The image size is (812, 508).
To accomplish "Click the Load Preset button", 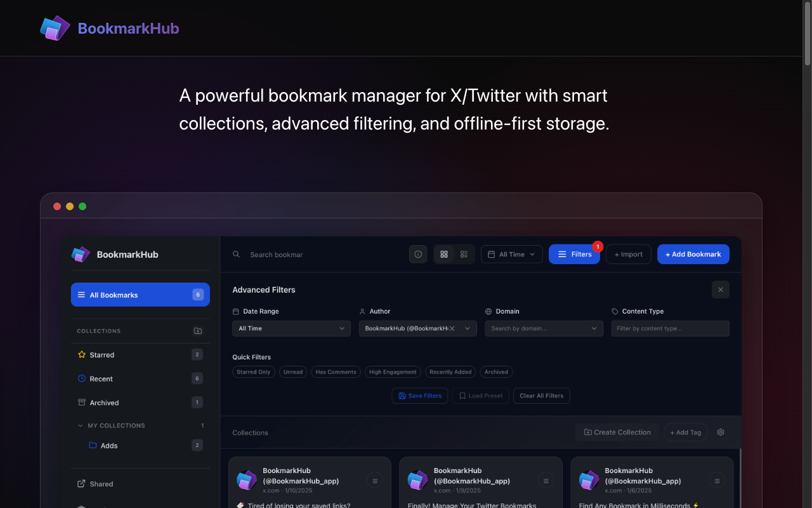I will (x=481, y=396).
